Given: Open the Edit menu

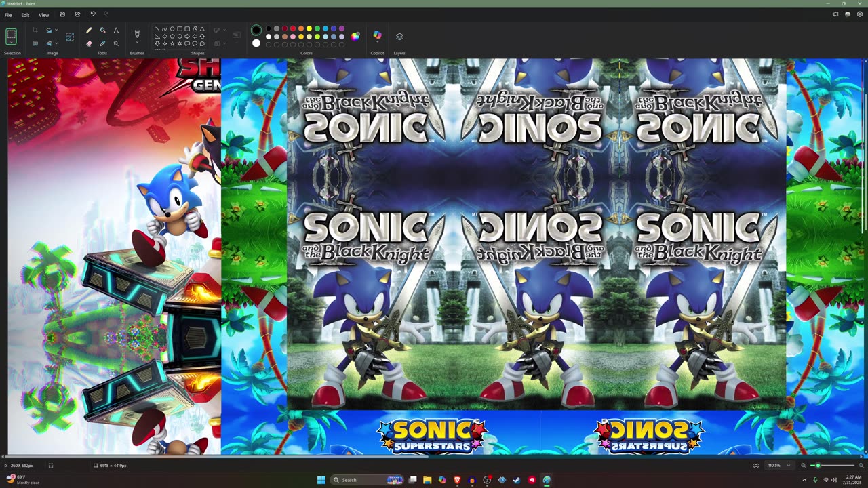Looking at the screenshot, I should click(25, 14).
